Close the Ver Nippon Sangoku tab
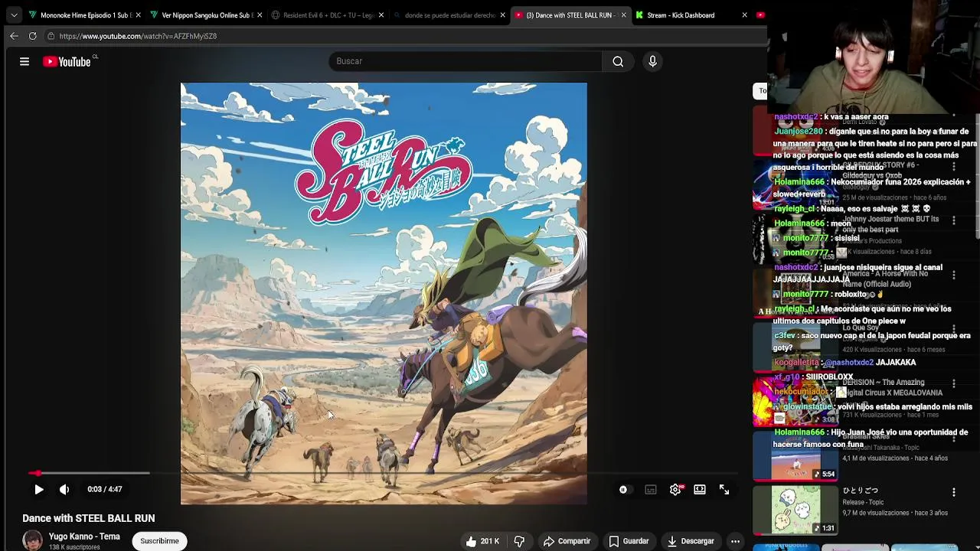Screen dimensions: 980x551 pyautogui.click(x=260, y=15)
